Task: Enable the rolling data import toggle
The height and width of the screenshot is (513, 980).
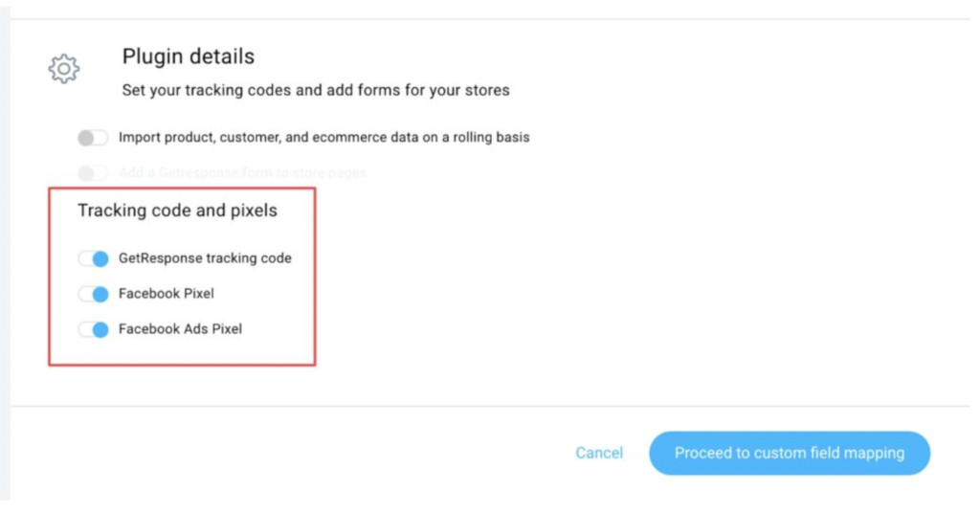Action: coord(93,138)
